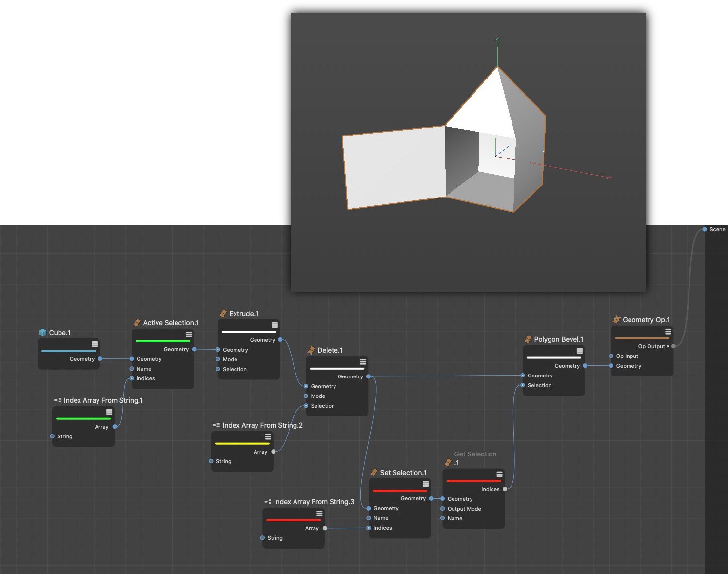This screenshot has width=728, height=574.
Task: Click the Geometry Op.1 node icon
Action: click(616, 320)
